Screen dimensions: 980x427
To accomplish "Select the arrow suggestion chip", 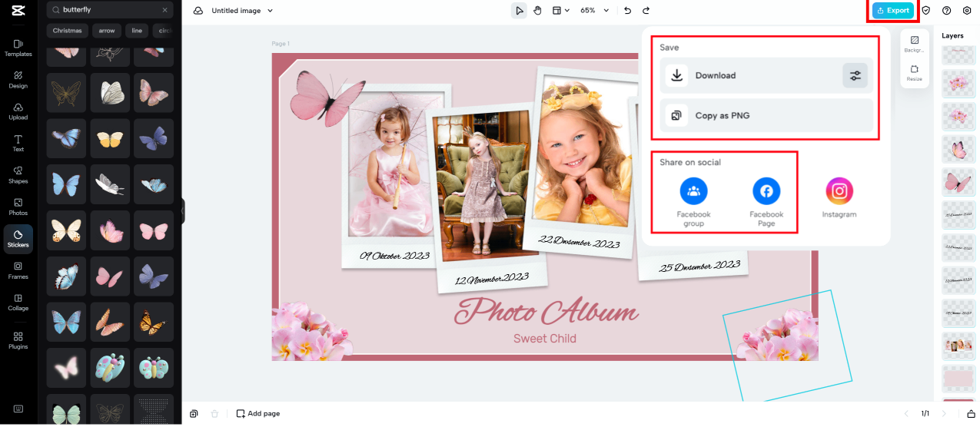I will coord(106,31).
